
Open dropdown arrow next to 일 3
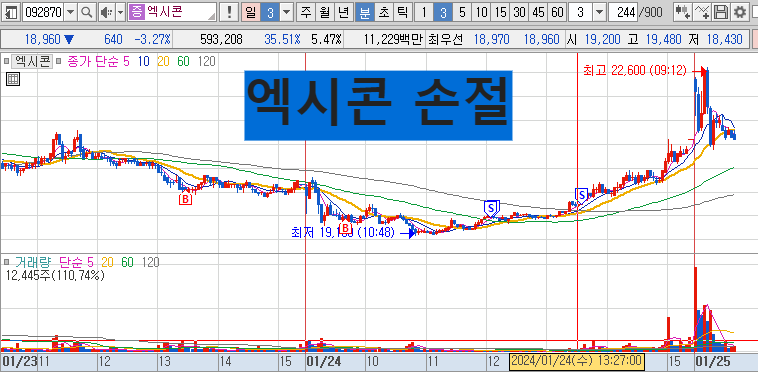tap(287, 12)
